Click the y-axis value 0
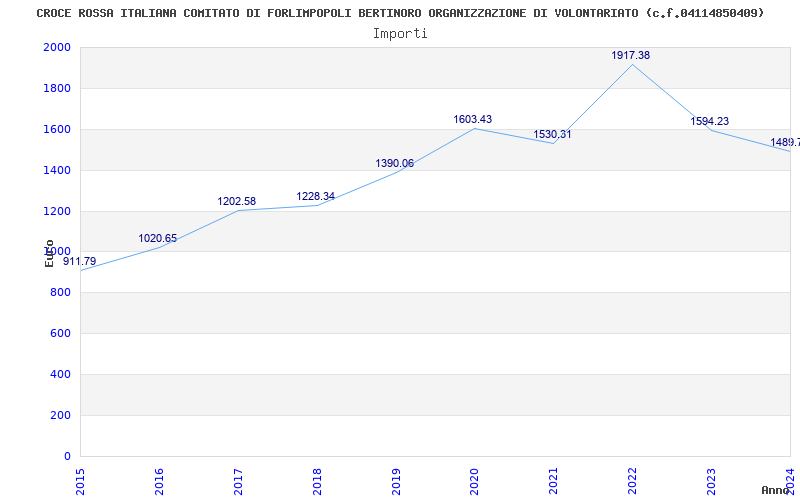800x500 pixels. click(67, 456)
